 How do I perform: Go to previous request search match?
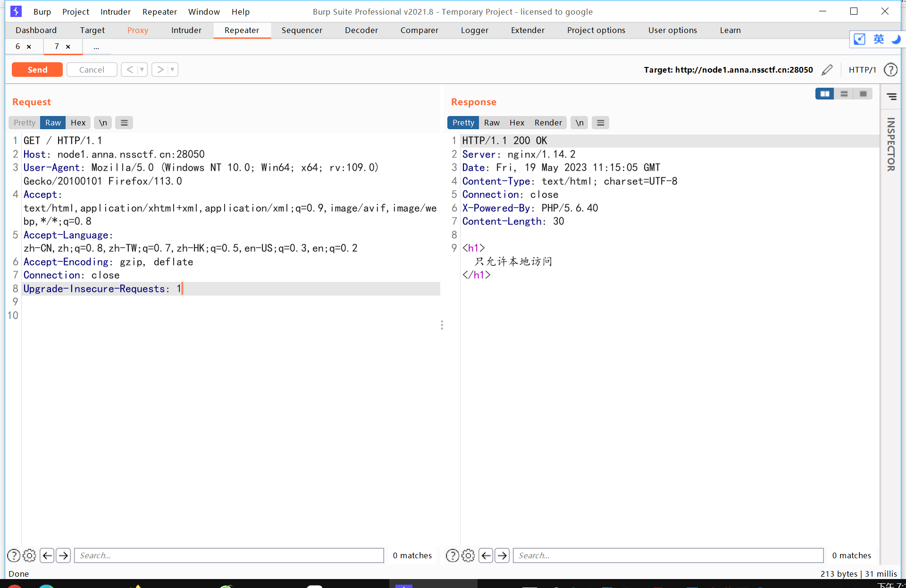tap(47, 555)
